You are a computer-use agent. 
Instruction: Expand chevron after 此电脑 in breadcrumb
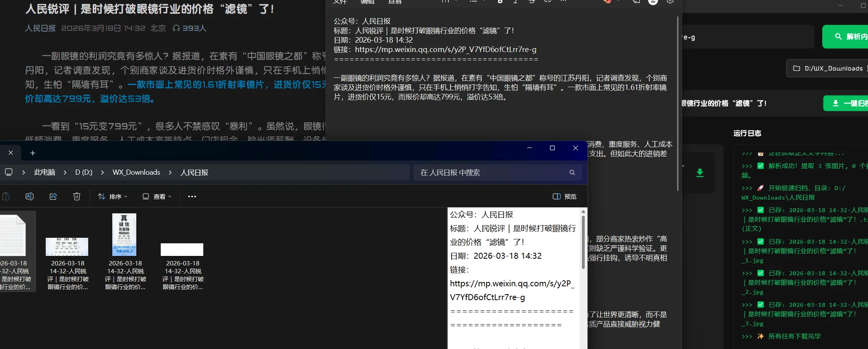pos(65,173)
